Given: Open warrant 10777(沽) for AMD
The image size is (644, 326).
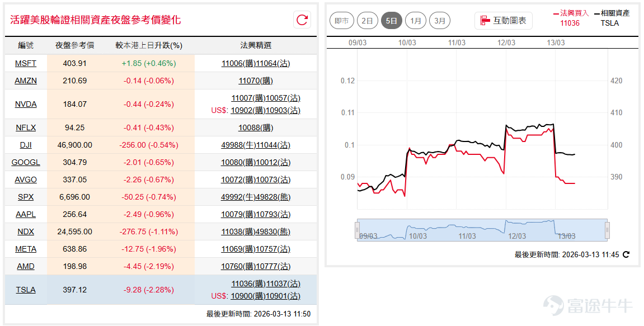Looking at the screenshot, I should point(272,266).
